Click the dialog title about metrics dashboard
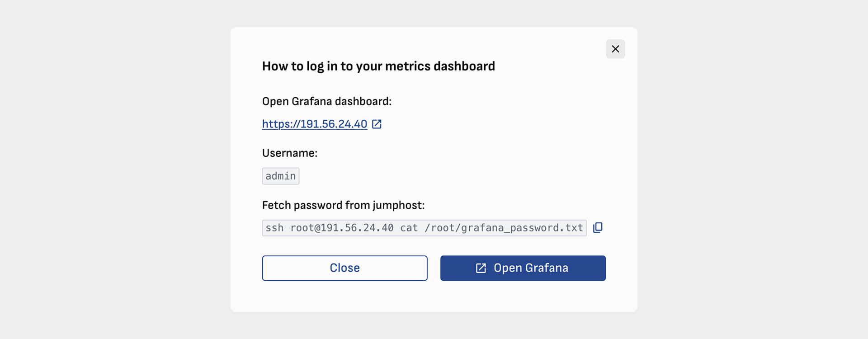The image size is (868, 339). [378, 66]
